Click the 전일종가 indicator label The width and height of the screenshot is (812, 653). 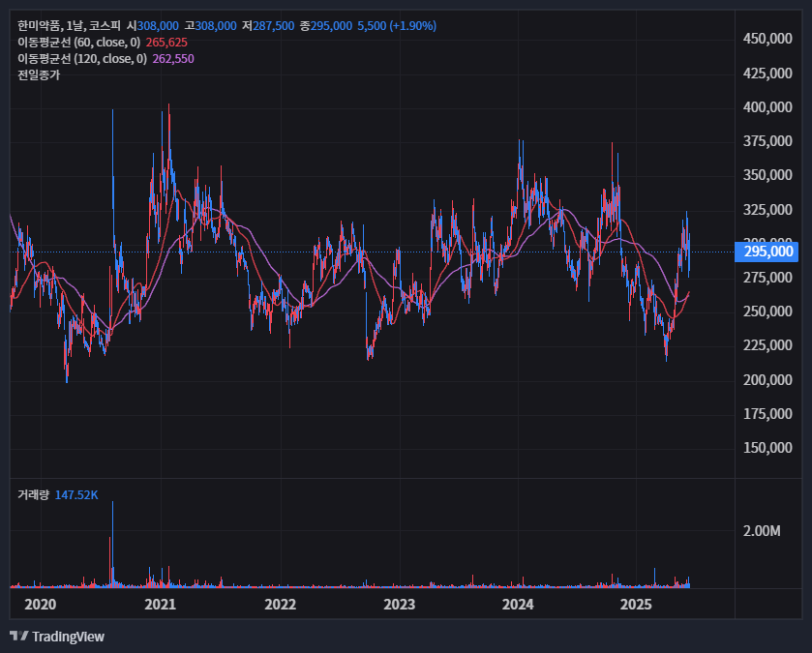(x=39, y=75)
